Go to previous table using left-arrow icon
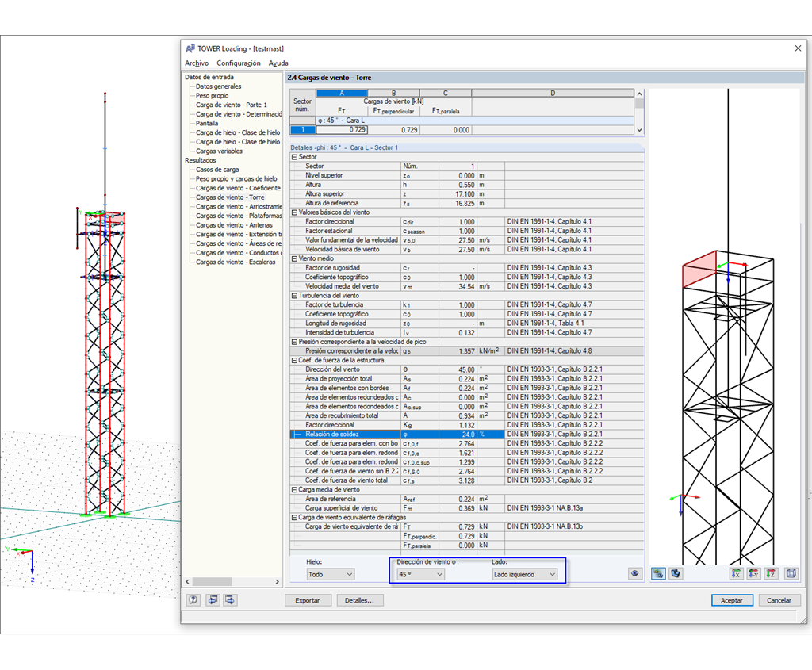Screen dimensions: 812x670 tap(213, 600)
